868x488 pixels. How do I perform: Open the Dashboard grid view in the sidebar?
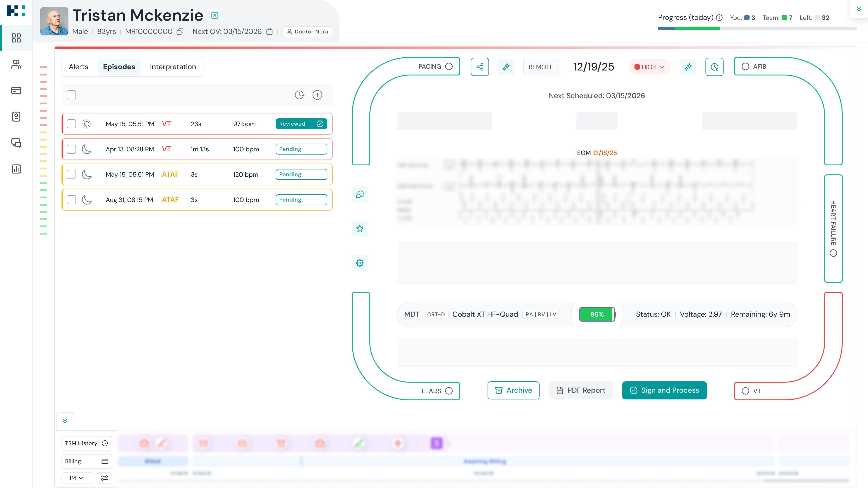[x=16, y=38]
